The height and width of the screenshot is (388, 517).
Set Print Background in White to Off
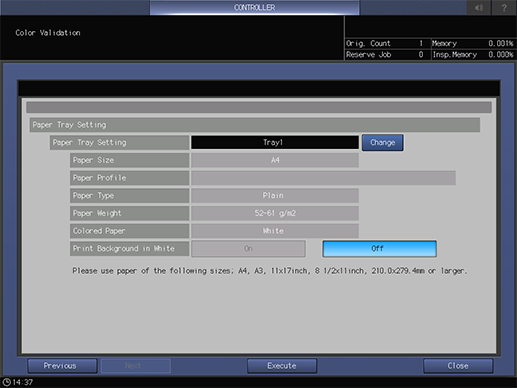click(379, 249)
